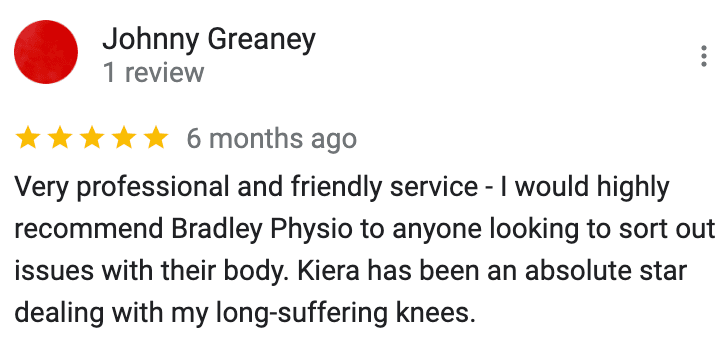The height and width of the screenshot is (364, 726).
Task: Open the Johnny Greaney reviewer name link
Action: coord(209,41)
